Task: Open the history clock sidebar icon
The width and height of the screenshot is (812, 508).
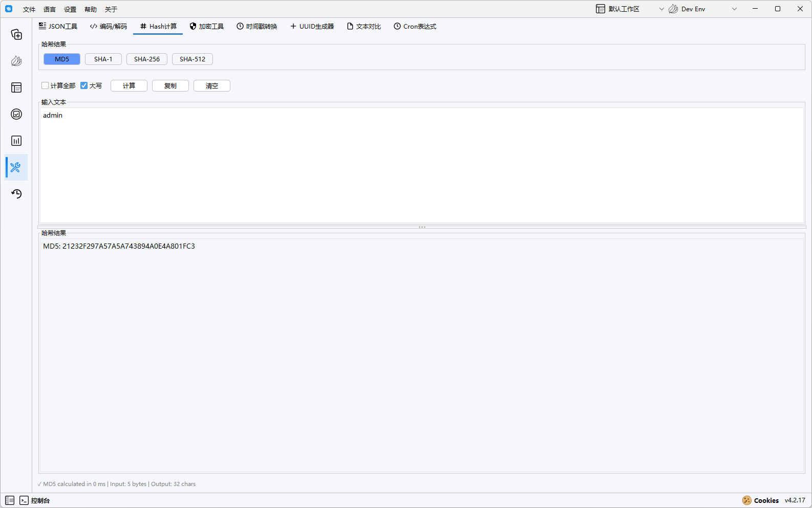Action: pos(16,194)
